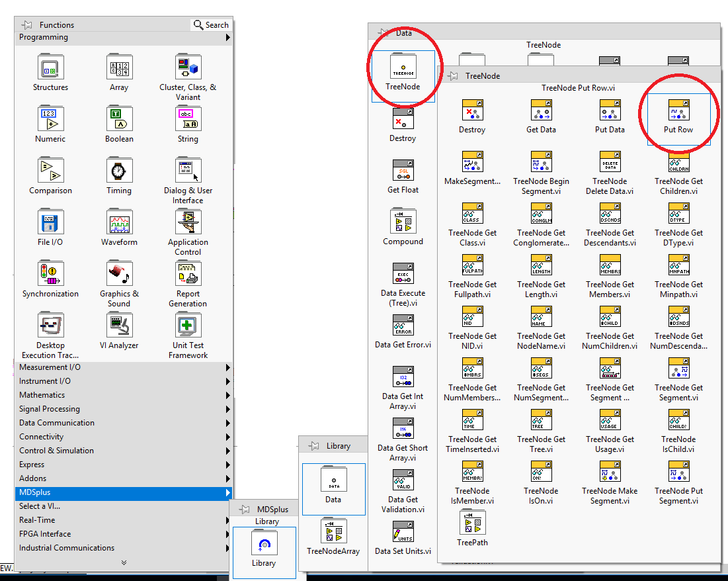Image resolution: width=728 pixels, height=581 pixels.
Task: Pin the Functions palette with its thumbtack
Action: (26, 24)
